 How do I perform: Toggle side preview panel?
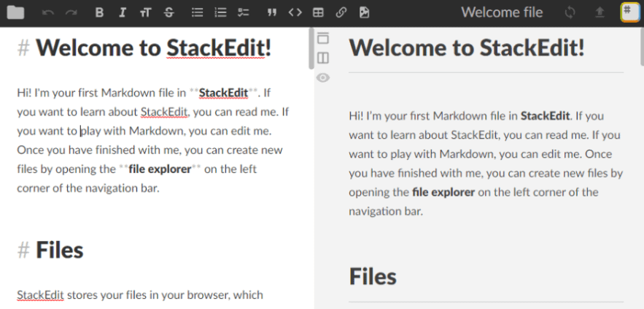(x=323, y=58)
